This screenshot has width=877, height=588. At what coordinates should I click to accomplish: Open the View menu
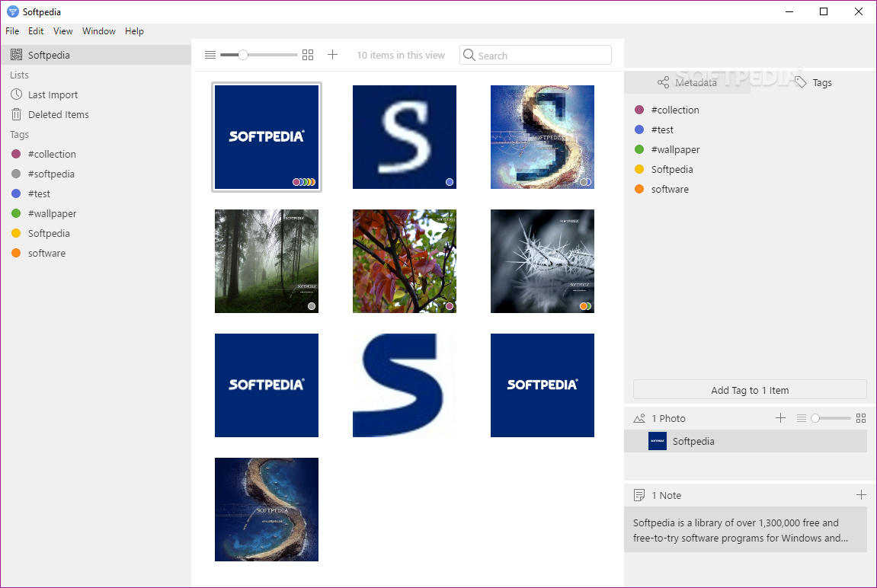pos(63,31)
